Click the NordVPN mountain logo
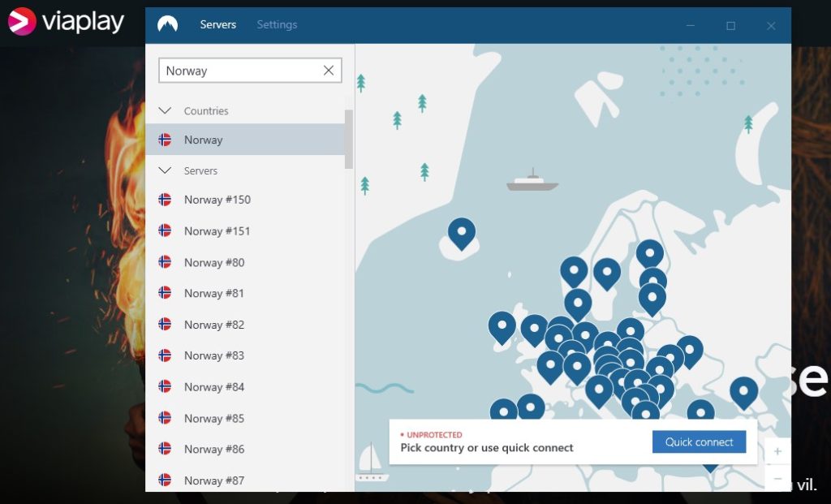Viewport: 831px width, 504px height. [x=167, y=24]
